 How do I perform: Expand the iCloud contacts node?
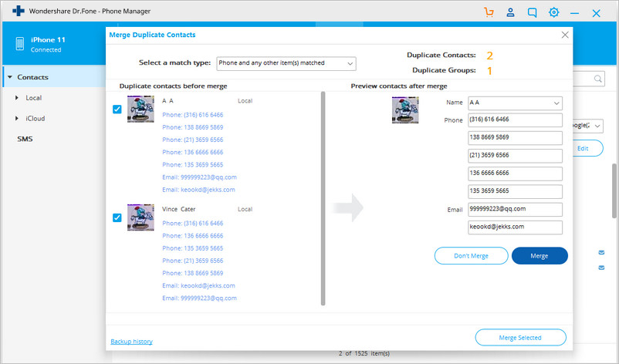point(16,118)
